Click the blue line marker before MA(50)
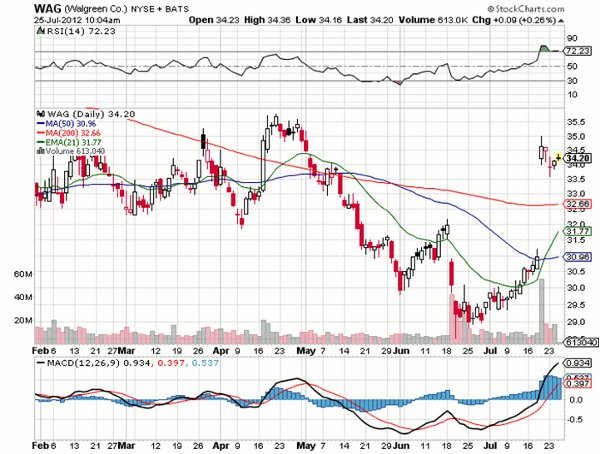 point(41,124)
